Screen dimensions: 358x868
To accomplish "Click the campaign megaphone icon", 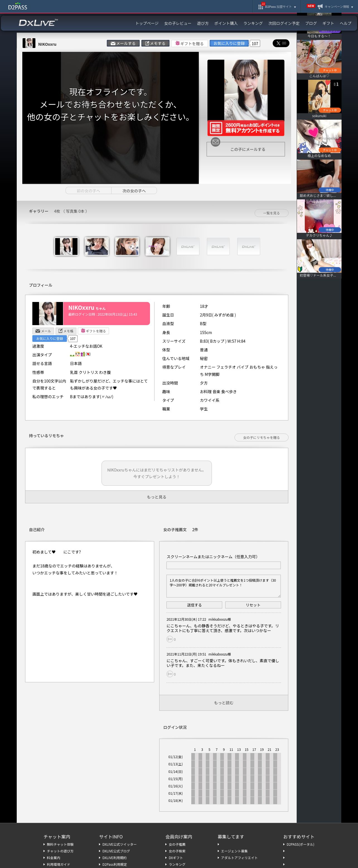I will (x=320, y=6).
